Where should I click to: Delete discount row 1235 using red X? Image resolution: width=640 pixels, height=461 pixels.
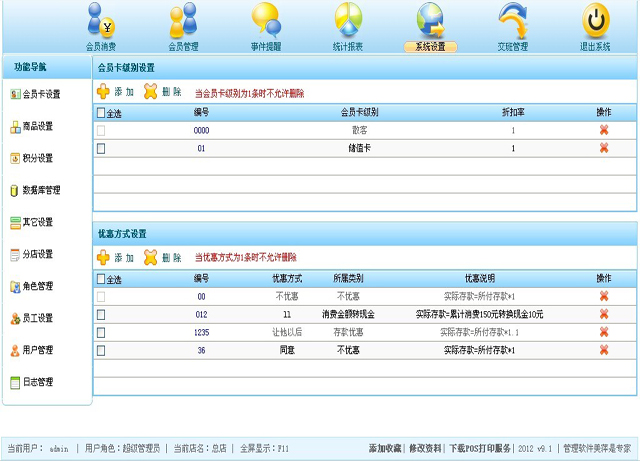pyautogui.click(x=603, y=332)
